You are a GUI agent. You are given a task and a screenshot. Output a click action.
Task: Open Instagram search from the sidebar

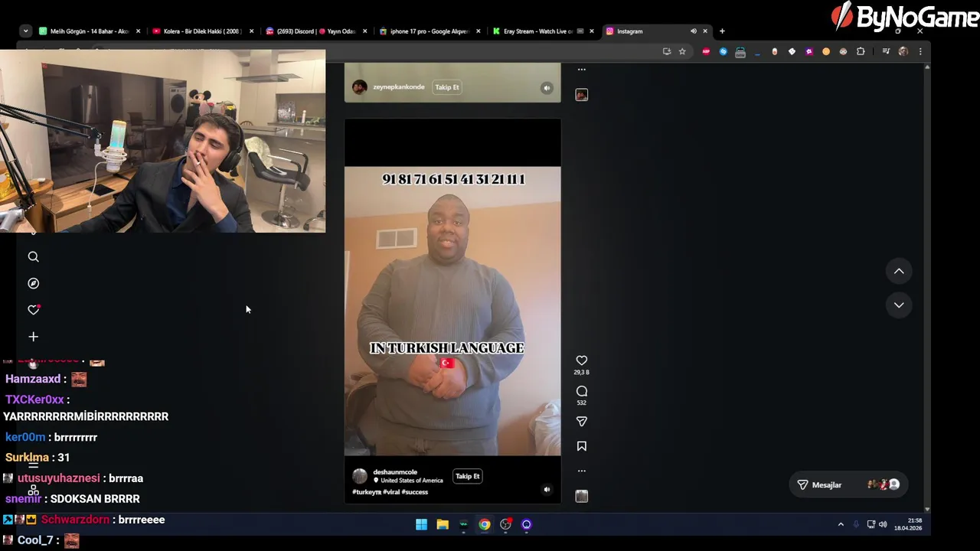click(x=33, y=257)
